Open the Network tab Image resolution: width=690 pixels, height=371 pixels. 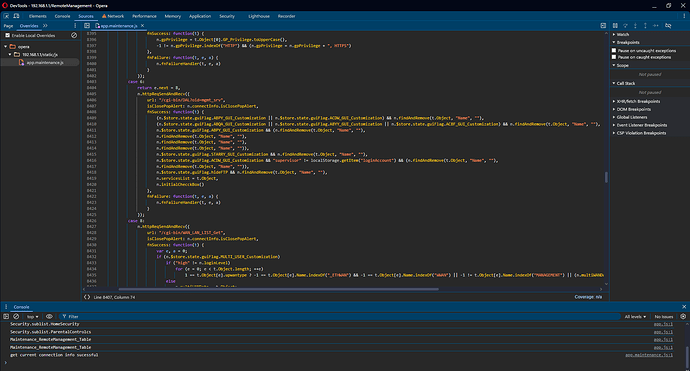tap(113, 16)
